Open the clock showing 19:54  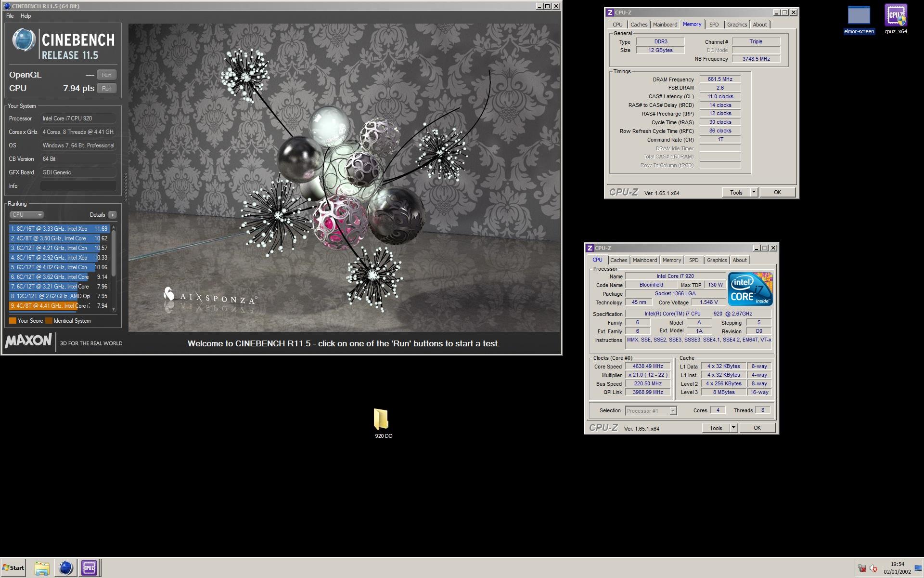pos(897,568)
